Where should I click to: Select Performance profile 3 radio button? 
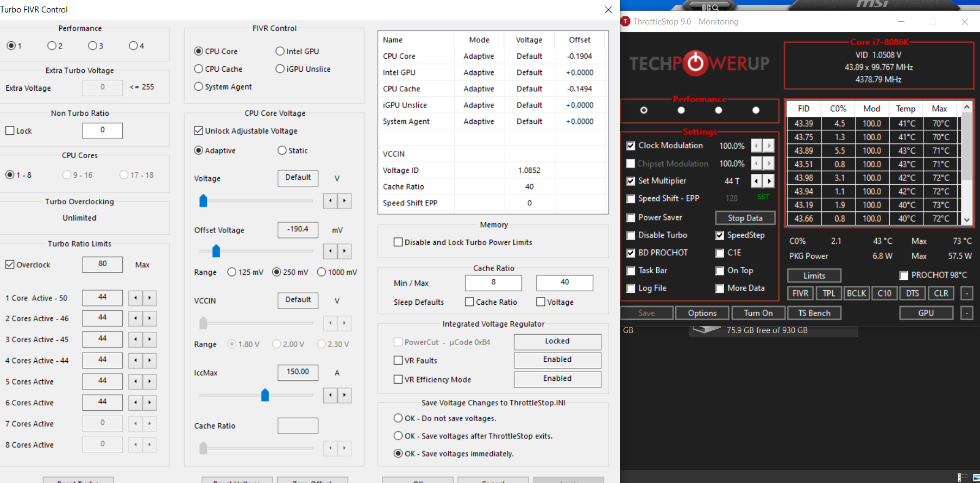point(92,46)
